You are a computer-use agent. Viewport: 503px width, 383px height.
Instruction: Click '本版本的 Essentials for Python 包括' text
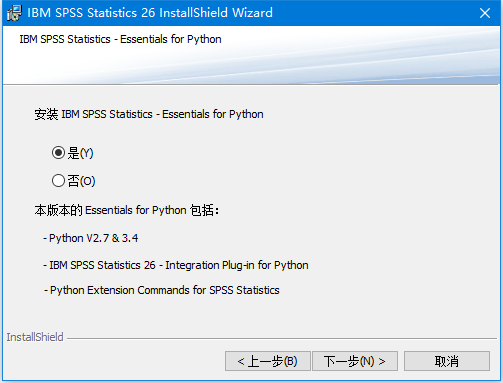click(x=127, y=210)
